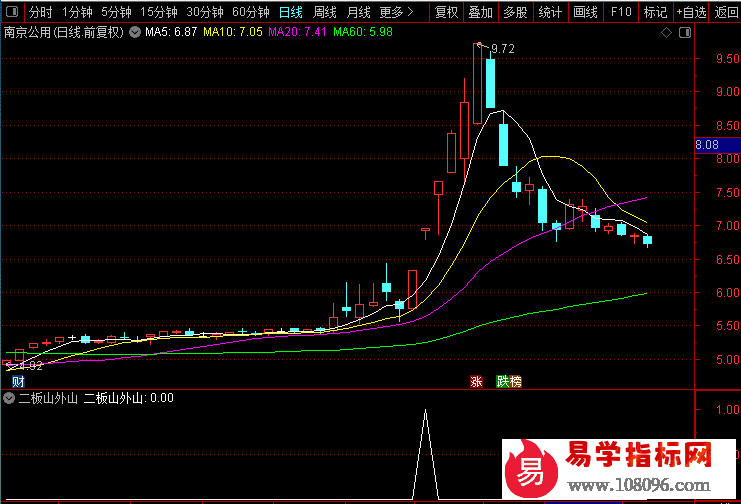Viewport: 741px width, 504px height.
Task: Select the 15分钟 period tab
Action: 159,12
